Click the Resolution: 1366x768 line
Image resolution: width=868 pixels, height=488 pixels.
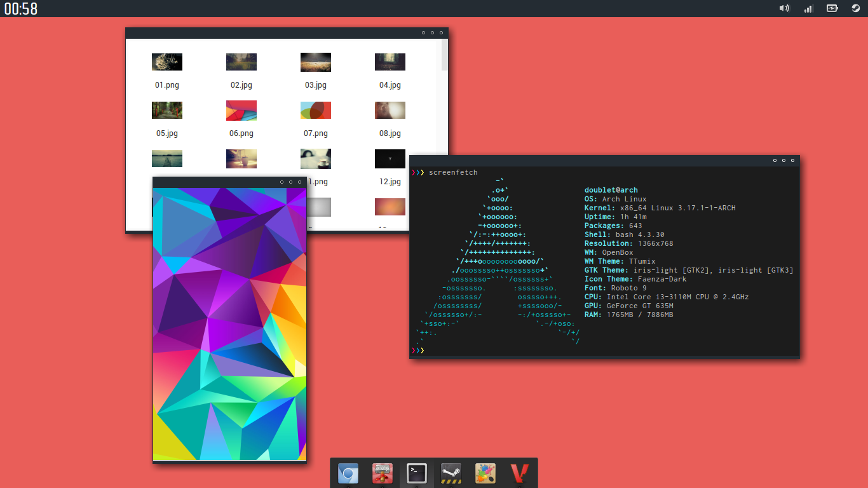click(629, 243)
